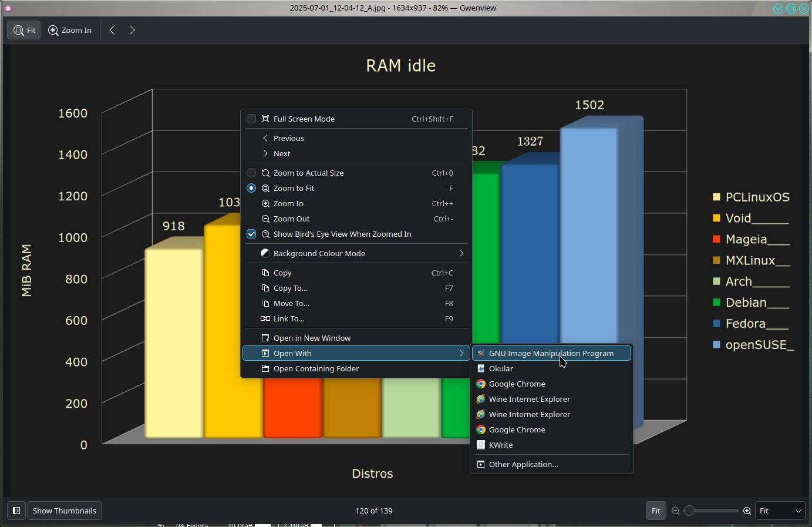
Task: Select the second Wine Internet Explorer entry
Action: [x=551, y=414]
